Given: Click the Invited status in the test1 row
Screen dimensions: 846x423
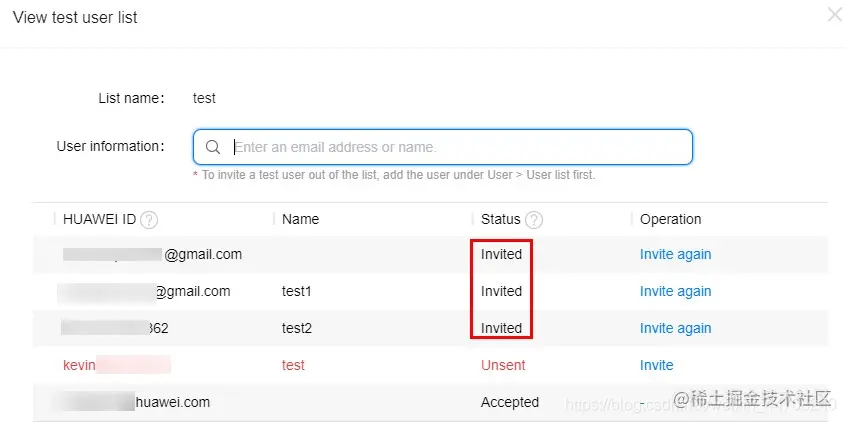Looking at the screenshot, I should tap(501, 291).
